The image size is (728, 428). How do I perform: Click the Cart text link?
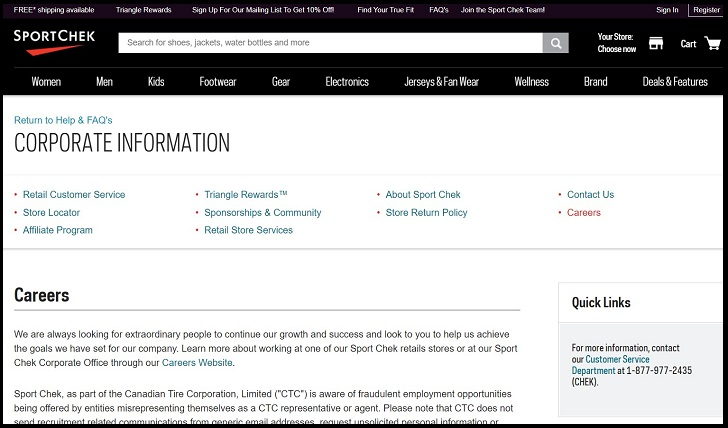point(688,44)
